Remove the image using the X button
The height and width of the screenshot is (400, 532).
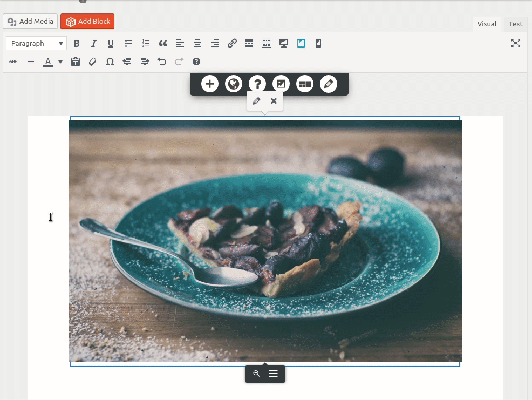tap(274, 100)
